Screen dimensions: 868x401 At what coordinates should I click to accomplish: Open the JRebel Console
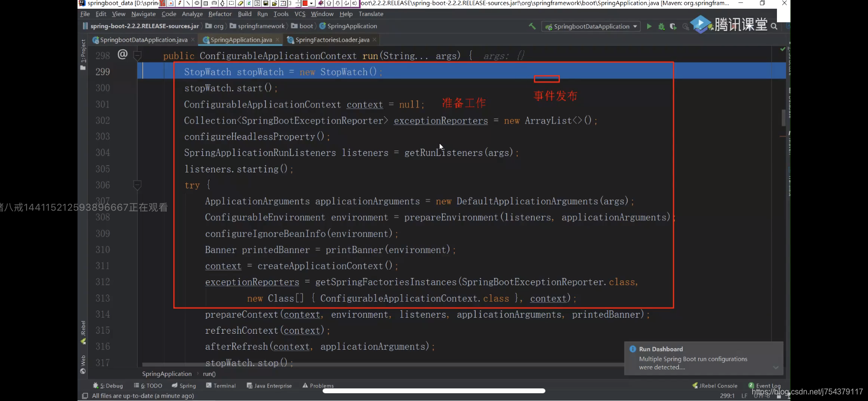(715, 386)
